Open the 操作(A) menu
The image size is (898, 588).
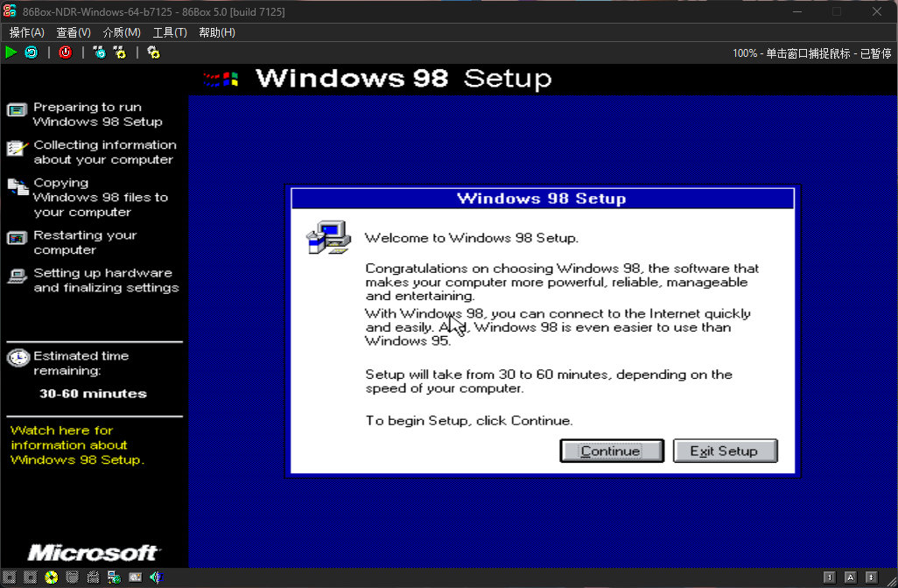point(27,32)
